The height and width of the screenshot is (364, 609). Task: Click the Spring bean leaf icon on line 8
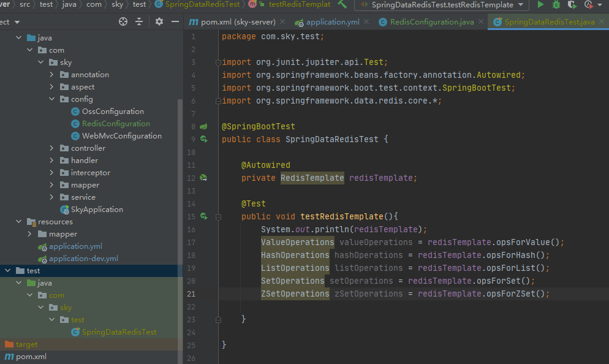(x=203, y=126)
